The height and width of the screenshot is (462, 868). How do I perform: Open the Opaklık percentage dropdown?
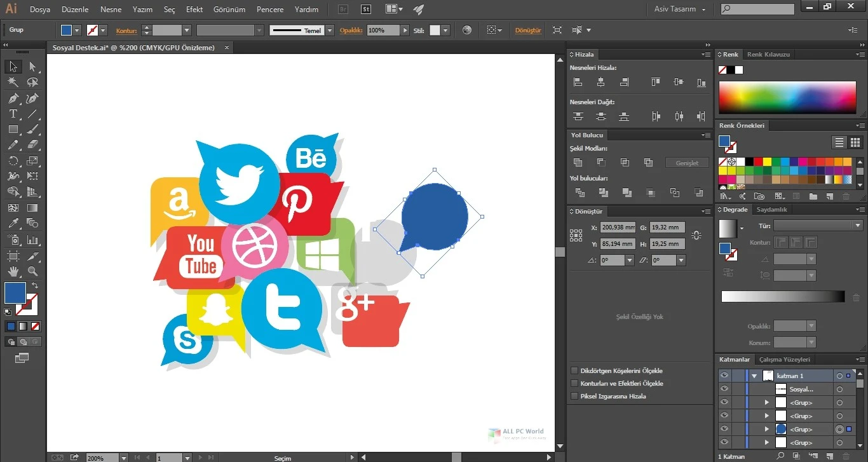click(x=405, y=30)
